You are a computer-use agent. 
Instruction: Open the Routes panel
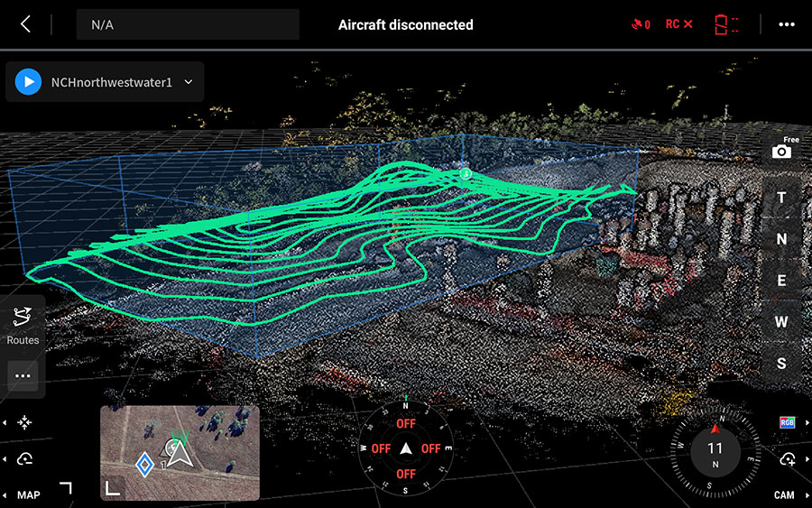pos(23,327)
